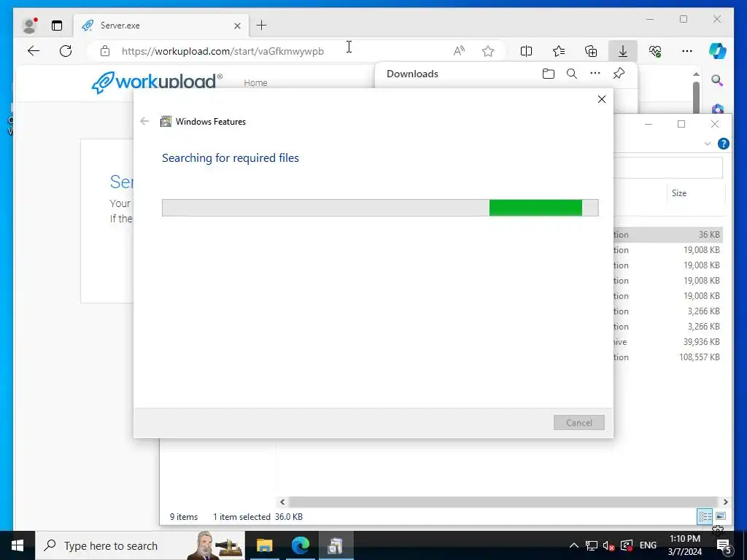Pin the Downloads panel

click(x=619, y=74)
